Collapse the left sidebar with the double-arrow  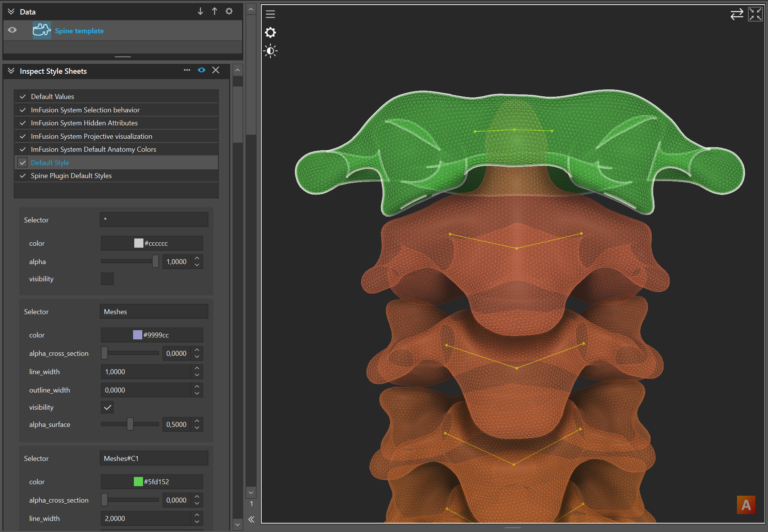click(251, 519)
